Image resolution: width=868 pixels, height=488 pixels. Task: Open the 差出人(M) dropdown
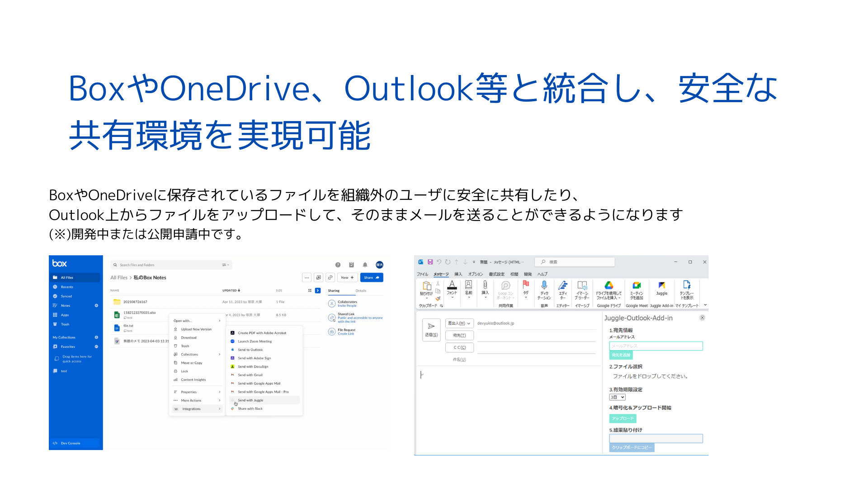click(x=458, y=323)
